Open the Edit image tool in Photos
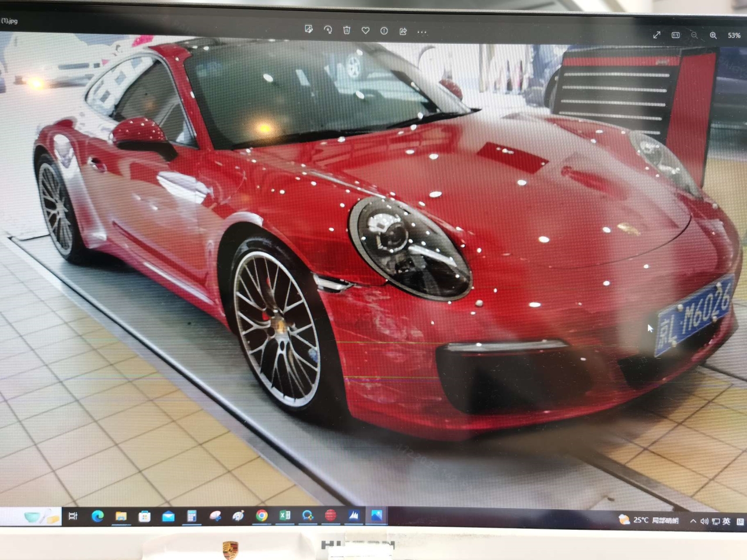The image size is (747, 560). click(309, 29)
